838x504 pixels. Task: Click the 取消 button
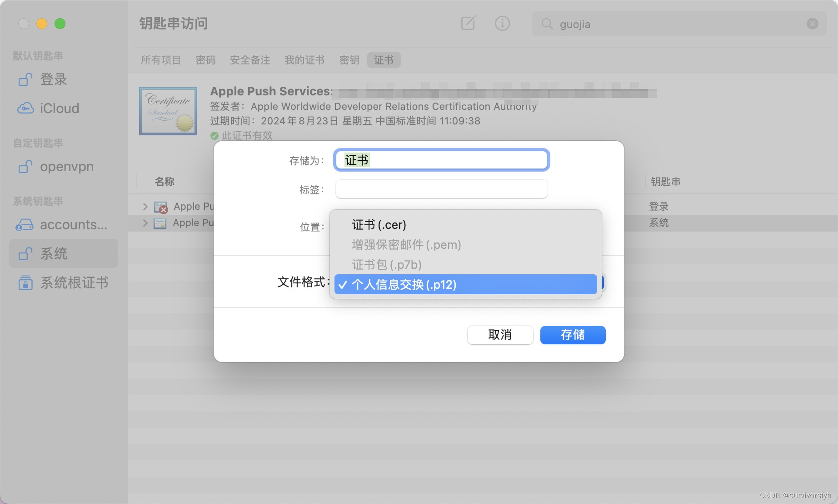(500, 335)
